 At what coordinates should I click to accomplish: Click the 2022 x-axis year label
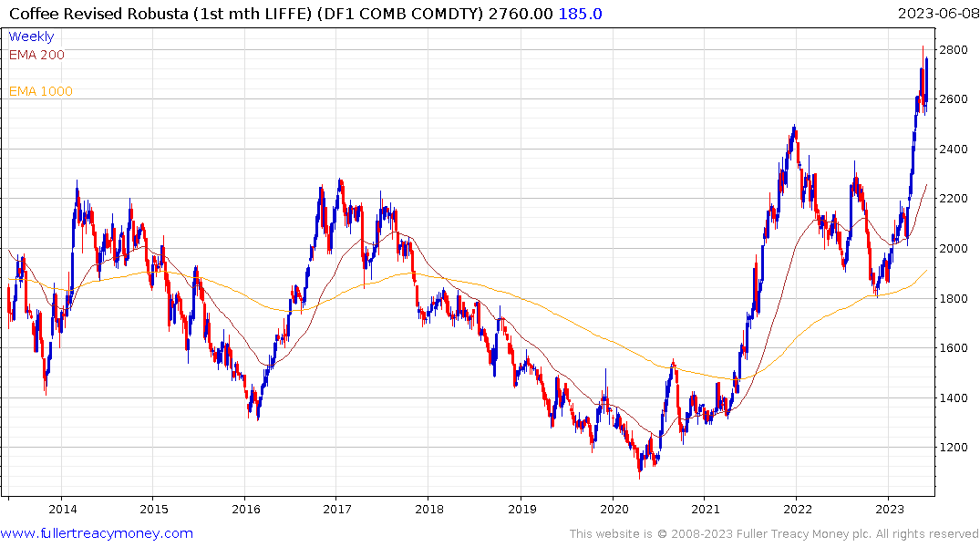point(798,509)
